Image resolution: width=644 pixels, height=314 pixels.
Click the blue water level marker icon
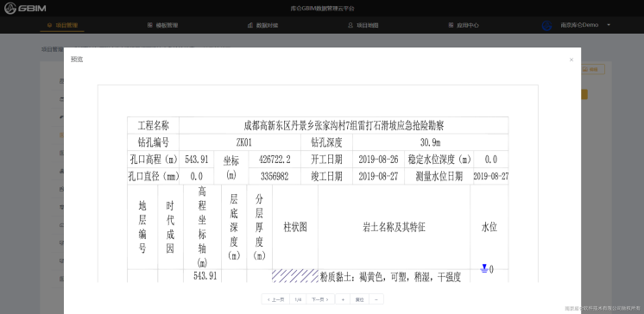pyautogui.click(x=484, y=269)
